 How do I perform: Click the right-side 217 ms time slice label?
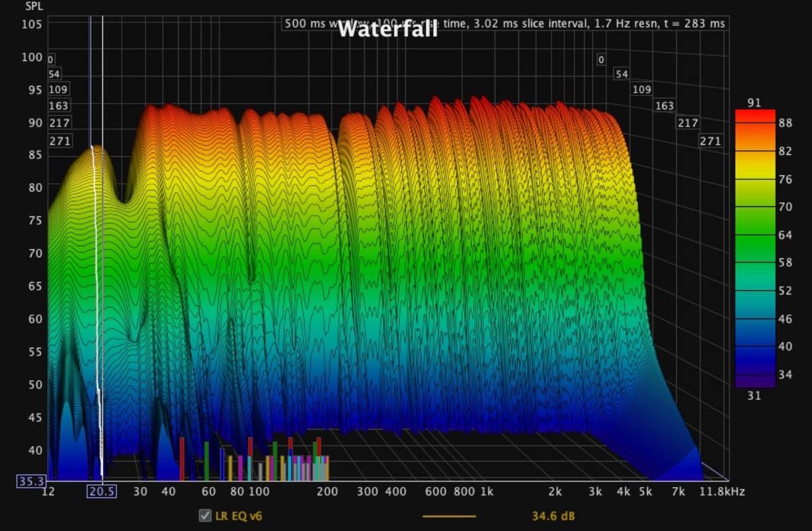687,123
